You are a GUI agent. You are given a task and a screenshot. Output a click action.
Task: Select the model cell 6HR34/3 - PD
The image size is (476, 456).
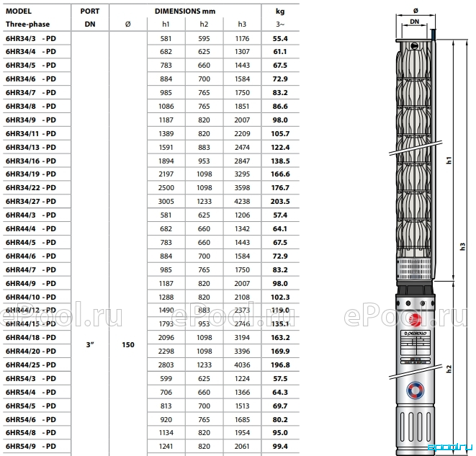[x=31, y=39]
